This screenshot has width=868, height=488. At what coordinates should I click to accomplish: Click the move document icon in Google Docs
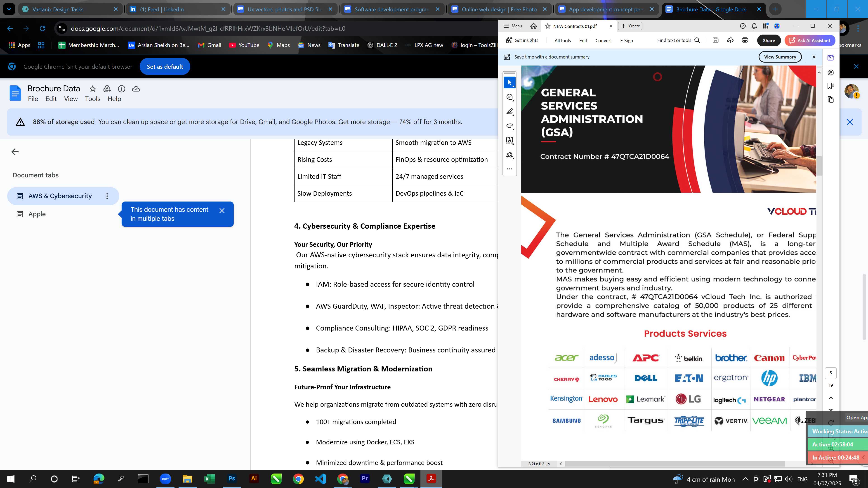pyautogui.click(x=107, y=89)
